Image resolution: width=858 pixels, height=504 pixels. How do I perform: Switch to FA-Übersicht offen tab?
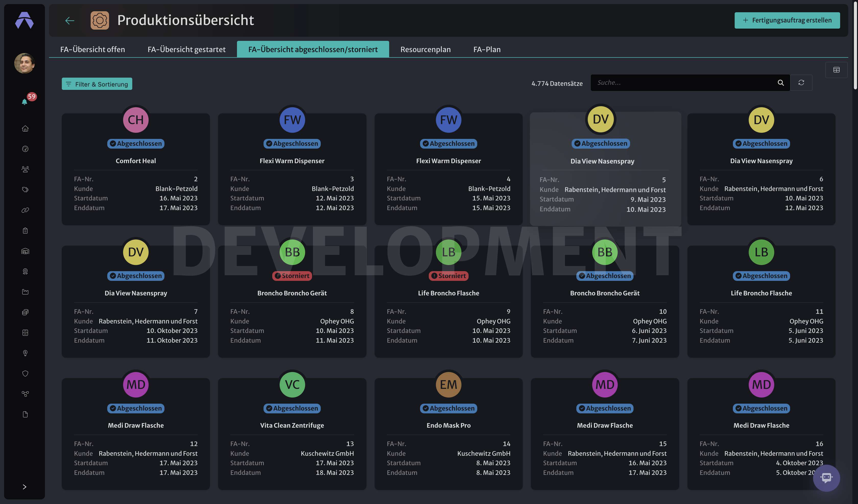click(93, 49)
